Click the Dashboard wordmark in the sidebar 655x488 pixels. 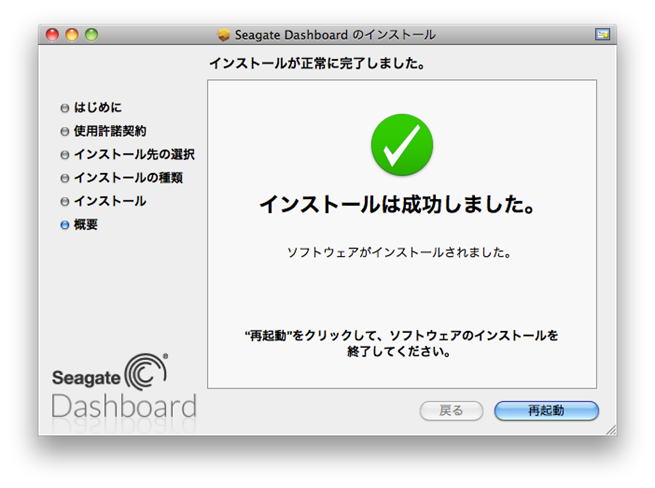click(x=124, y=406)
